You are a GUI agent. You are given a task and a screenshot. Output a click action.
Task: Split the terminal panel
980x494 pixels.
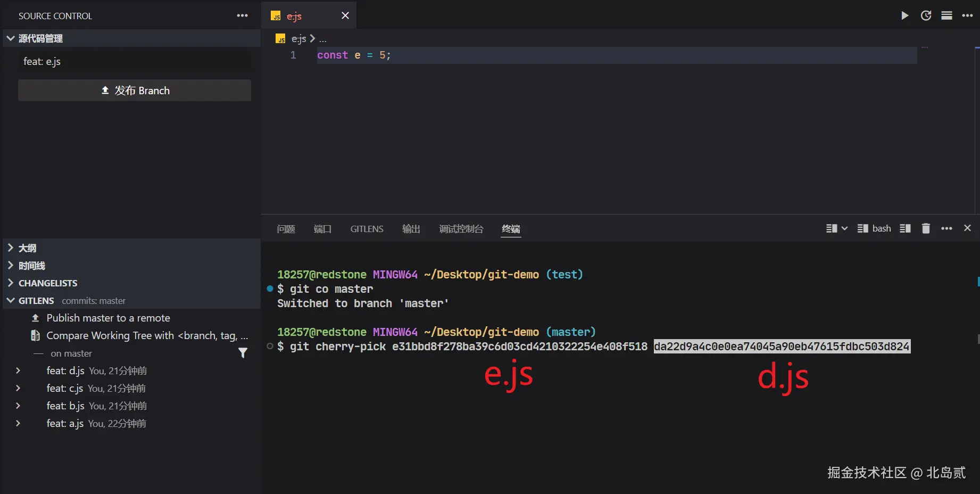pos(905,228)
